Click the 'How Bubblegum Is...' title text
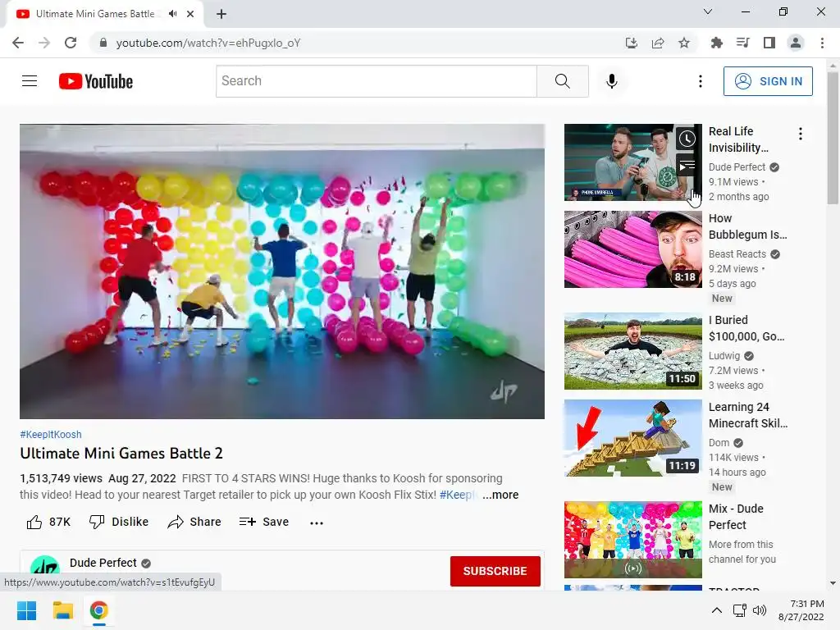Viewport: 840px width, 630px height. point(748,226)
